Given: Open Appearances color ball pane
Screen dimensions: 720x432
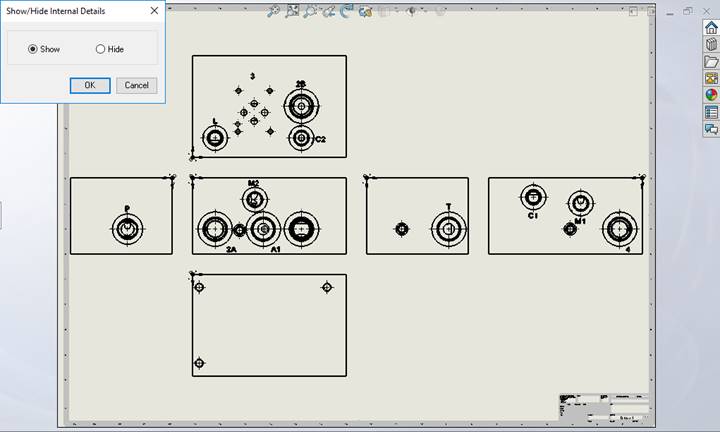Looking at the screenshot, I should [x=711, y=95].
